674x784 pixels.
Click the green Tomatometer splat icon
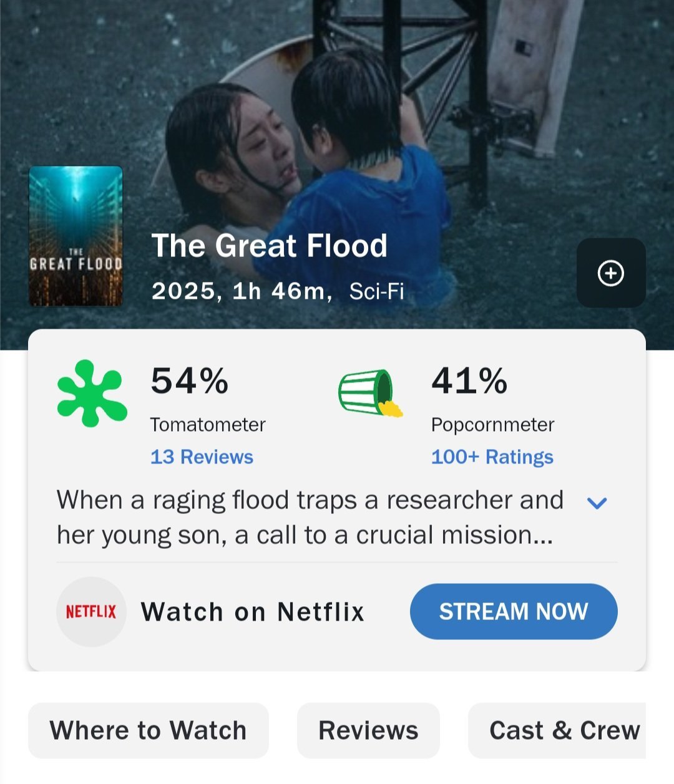[x=92, y=393]
